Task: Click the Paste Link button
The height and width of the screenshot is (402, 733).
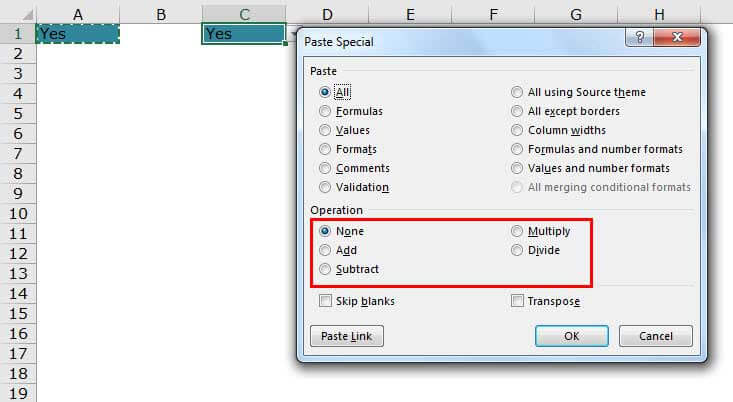Action: (x=346, y=336)
